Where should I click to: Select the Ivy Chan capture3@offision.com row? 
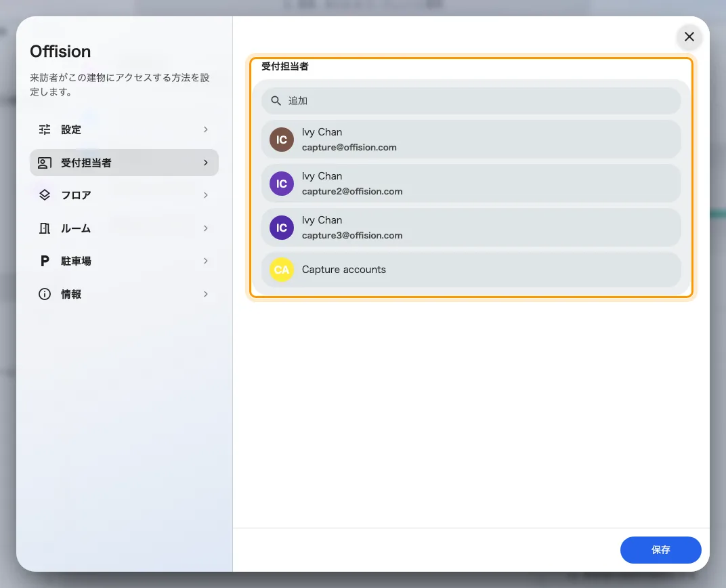(x=471, y=228)
